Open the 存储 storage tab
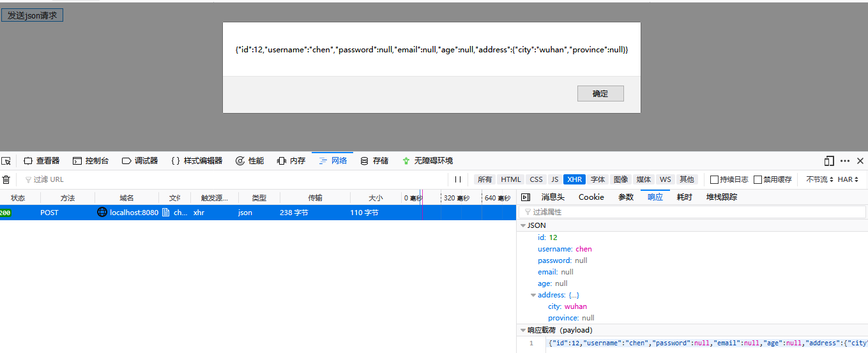The width and height of the screenshot is (868, 353). point(374,161)
